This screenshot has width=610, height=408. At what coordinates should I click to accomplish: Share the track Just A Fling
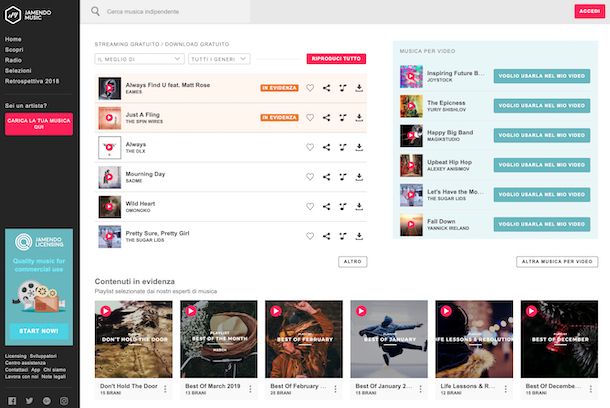click(326, 117)
